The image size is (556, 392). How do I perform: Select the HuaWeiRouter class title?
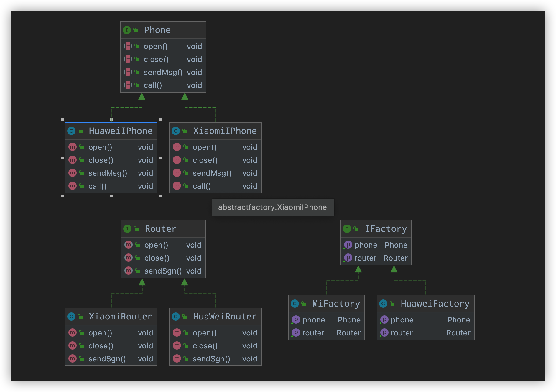pos(225,317)
